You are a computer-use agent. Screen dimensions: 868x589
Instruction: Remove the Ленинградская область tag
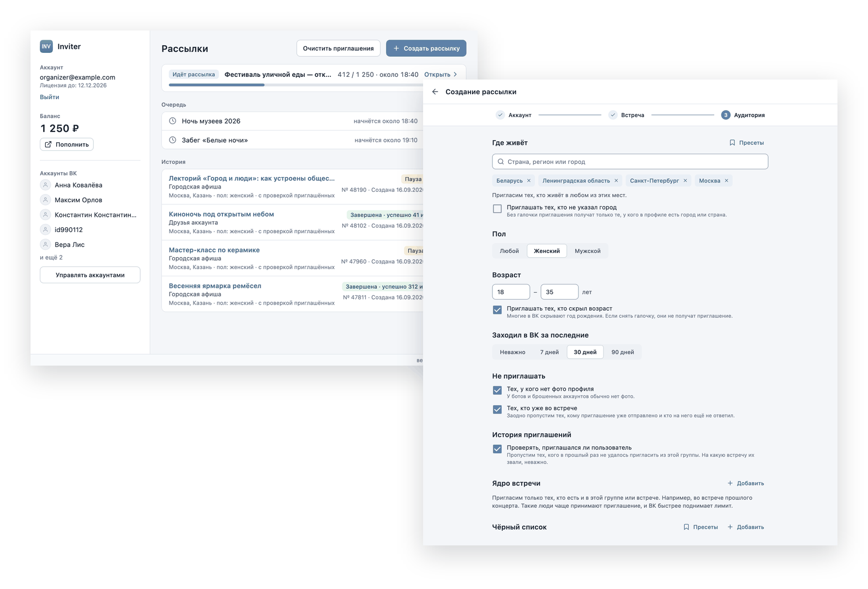coord(616,181)
